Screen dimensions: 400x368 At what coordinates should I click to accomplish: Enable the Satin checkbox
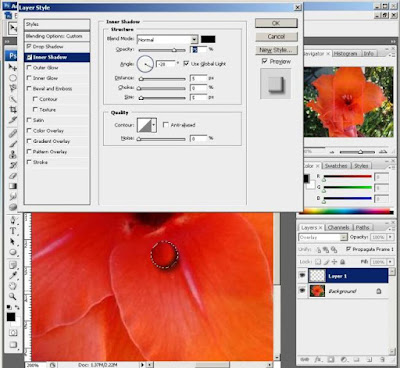[x=29, y=120]
